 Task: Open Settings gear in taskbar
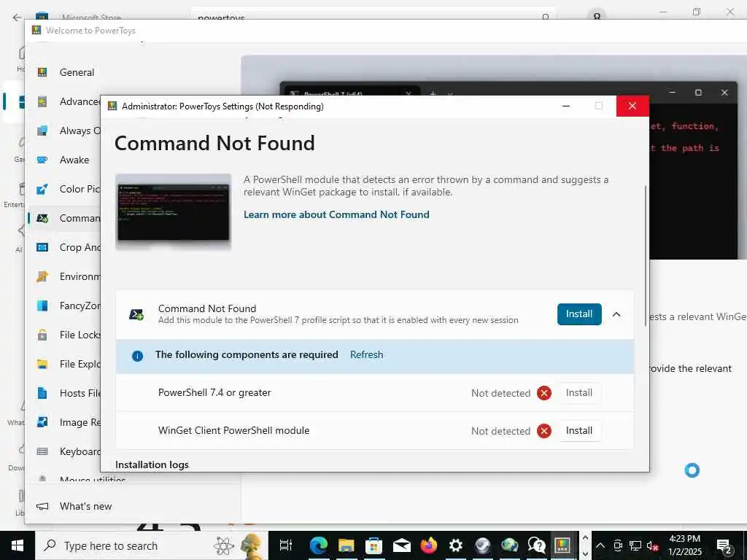(x=455, y=545)
